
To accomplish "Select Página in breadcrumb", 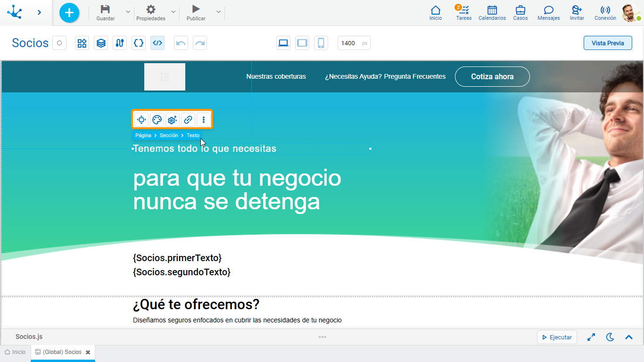I will pyautogui.click(x=143, y=135).
